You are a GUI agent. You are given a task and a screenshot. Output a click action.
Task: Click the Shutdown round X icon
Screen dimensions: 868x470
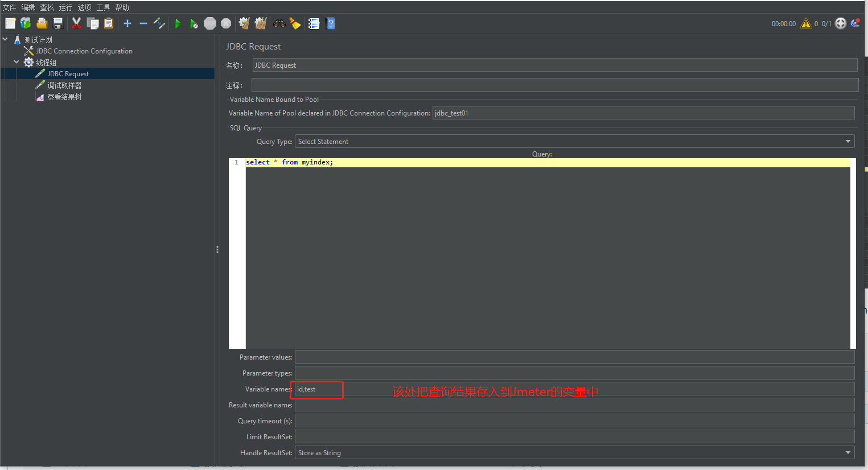coord(226,23)
